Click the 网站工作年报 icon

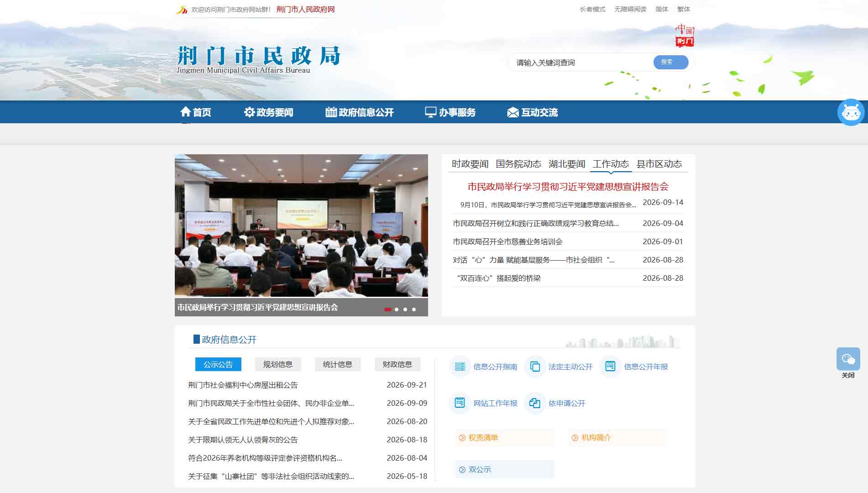tap(460, 403)
